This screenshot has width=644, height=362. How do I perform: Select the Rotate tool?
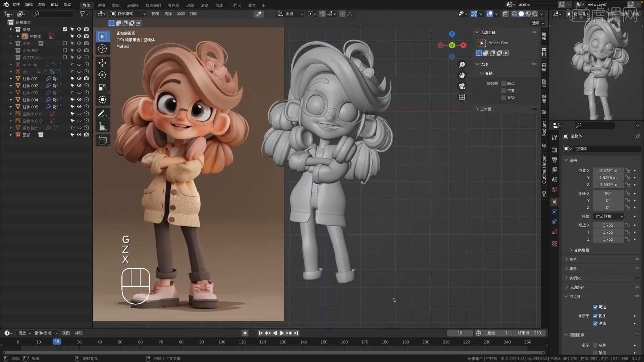pyautogui.click(x=102, y=75)
